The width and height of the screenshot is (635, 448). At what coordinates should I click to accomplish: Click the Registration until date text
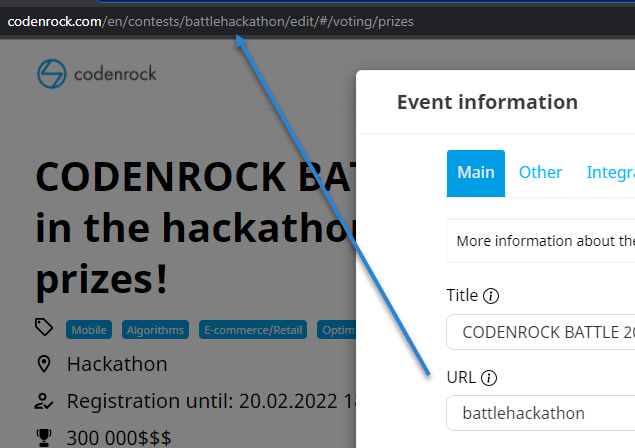click(211, 401)
